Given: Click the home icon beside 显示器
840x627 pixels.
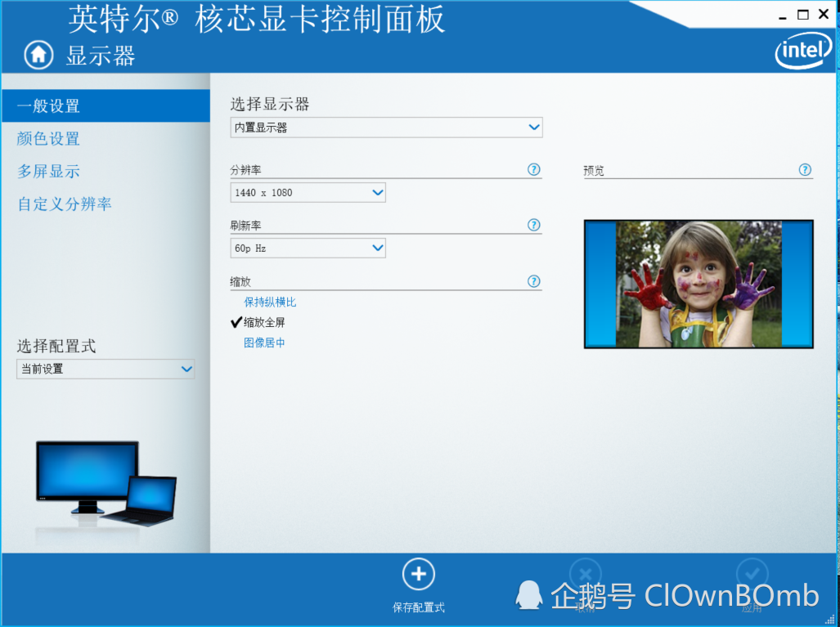Looking at the screenshot, I should click(38, 55).
